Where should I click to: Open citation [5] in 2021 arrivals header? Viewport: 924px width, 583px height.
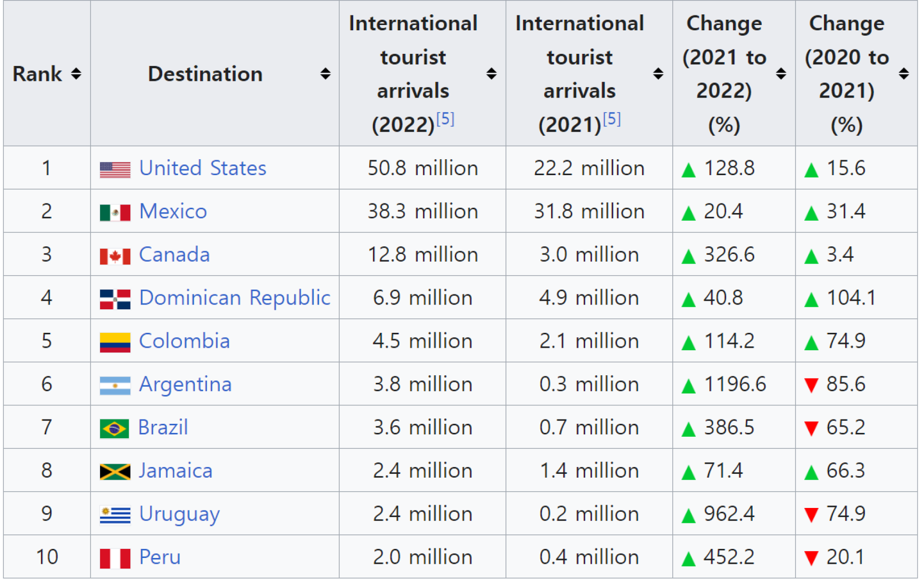tap(612, 119)
